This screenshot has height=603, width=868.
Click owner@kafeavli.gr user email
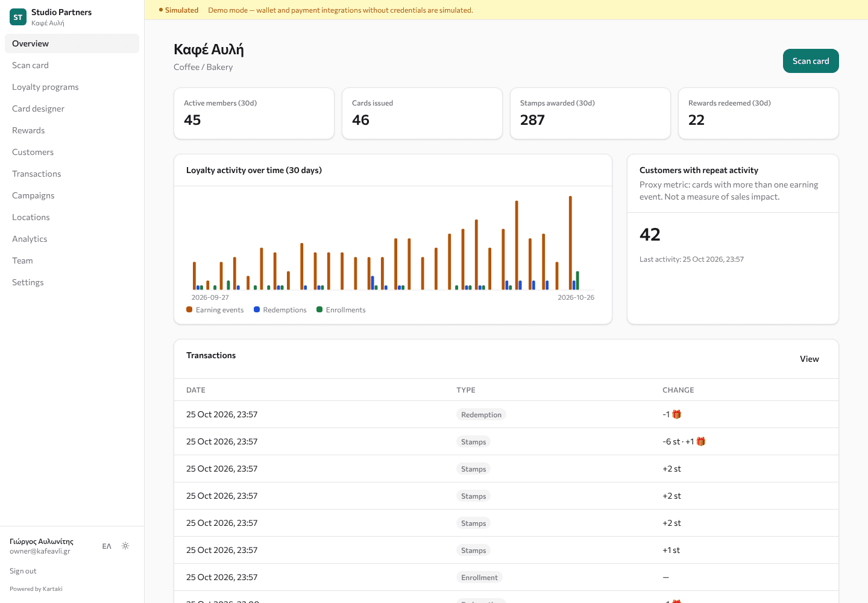[40, 551]
